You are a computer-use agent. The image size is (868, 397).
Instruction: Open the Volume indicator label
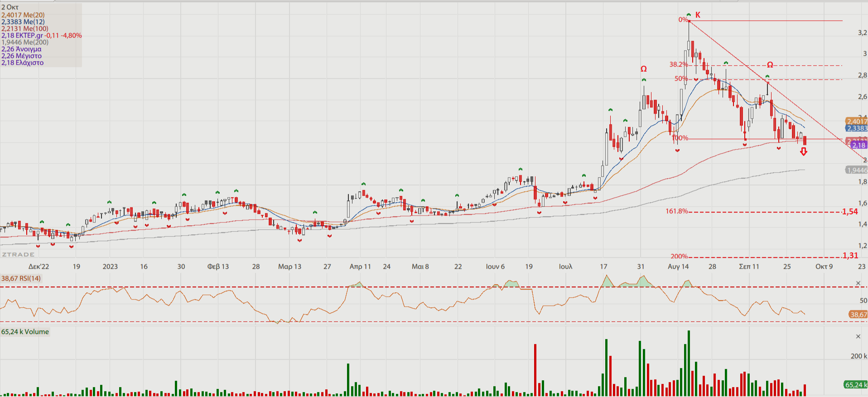coord(25,332)
